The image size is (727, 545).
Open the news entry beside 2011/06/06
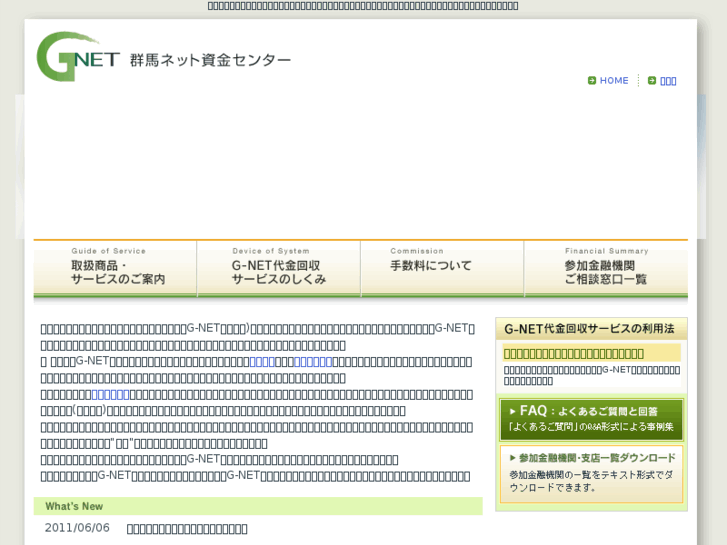pos(187,529)
